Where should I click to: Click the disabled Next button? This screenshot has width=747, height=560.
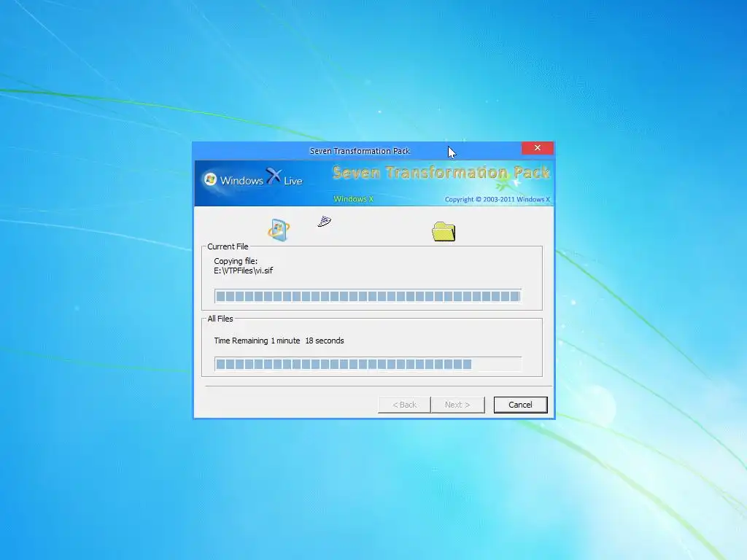tap(457, 405)
